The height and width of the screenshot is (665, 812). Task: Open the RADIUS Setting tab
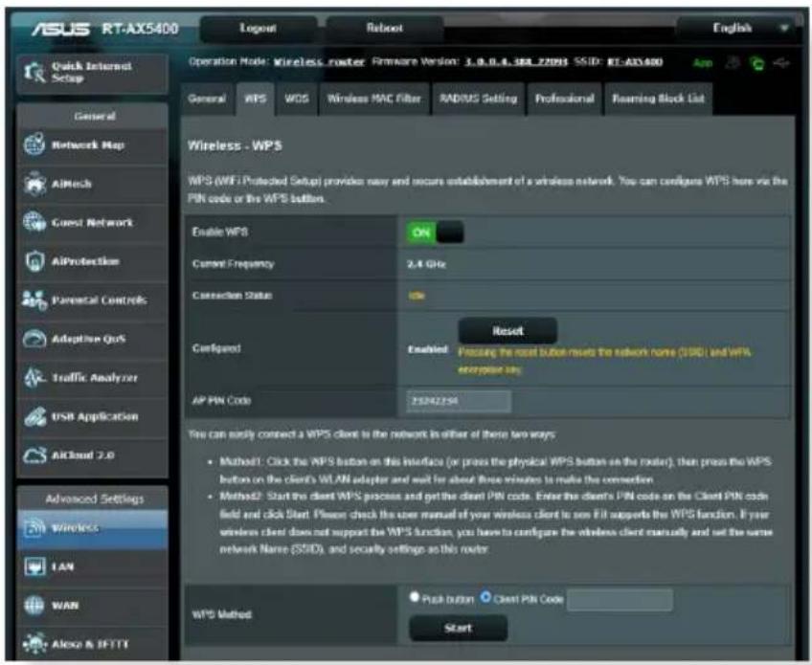tap(479, 99)
